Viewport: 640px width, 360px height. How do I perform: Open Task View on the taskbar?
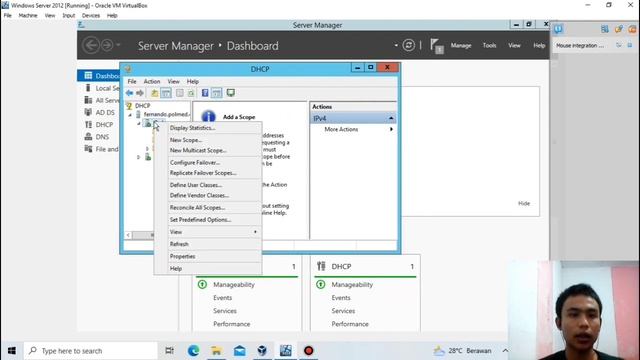coord(169,351)
